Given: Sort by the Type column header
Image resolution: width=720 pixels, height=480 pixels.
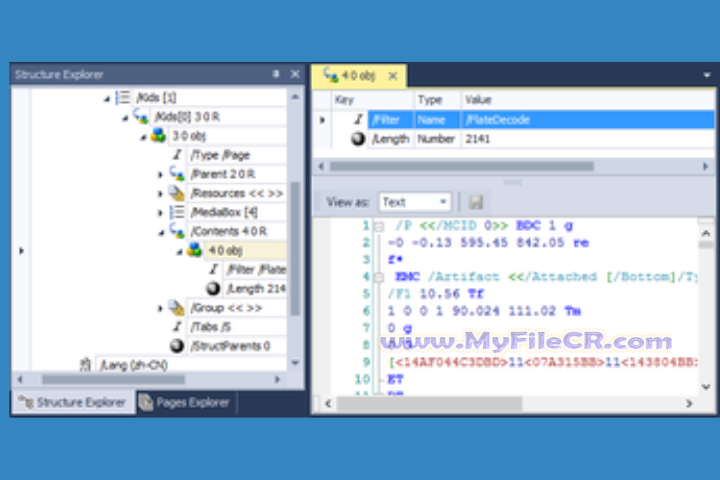Looking at the screenshot, I should 437,100.
